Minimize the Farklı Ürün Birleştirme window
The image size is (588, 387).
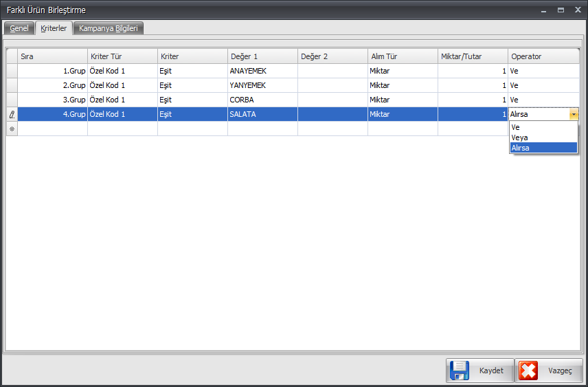[x=544, y=10]
